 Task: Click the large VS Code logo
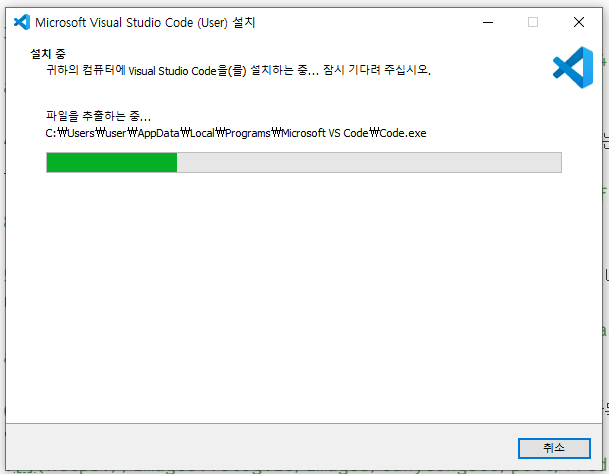(x=573, y=68)
